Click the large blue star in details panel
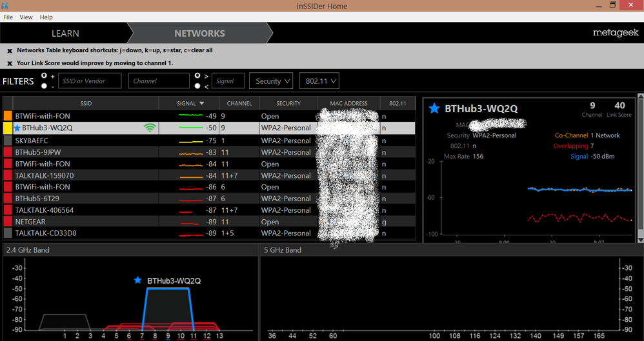This screenshot has height=341, width=644. coord(434,108)
